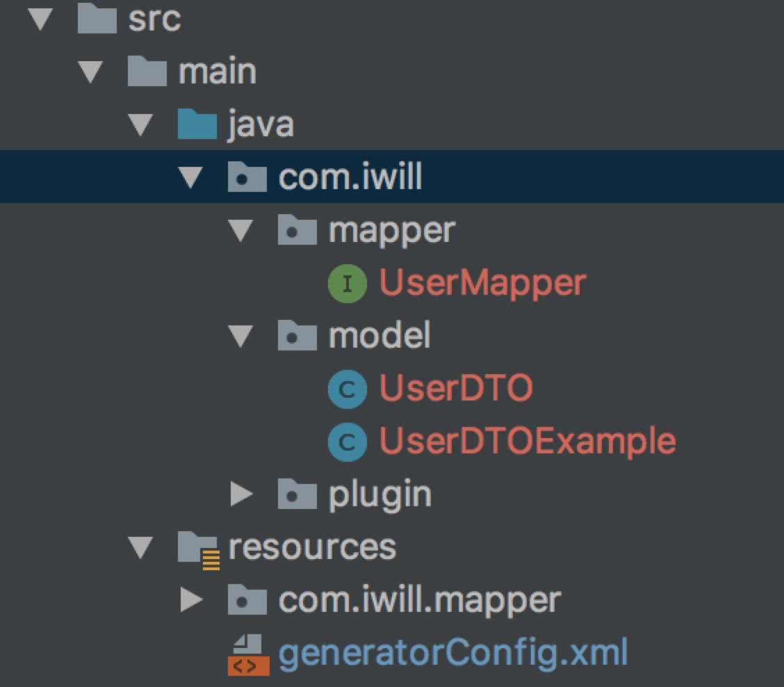Select the generatorConfig.xml file name
784x687 pixels.
453,654
